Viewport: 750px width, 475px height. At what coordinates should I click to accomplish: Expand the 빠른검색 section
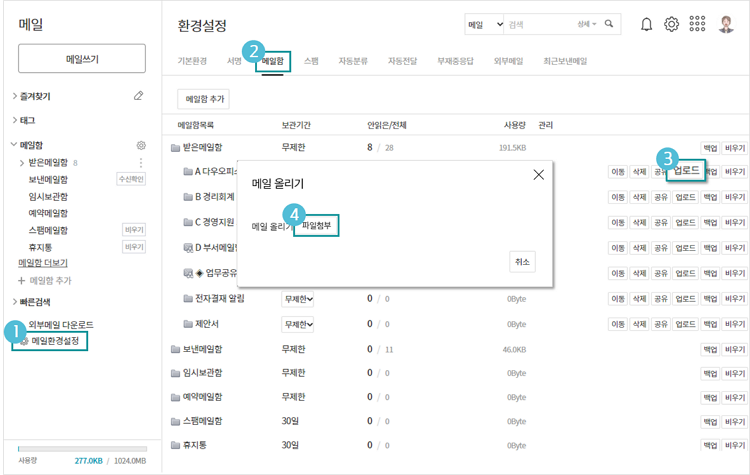15,301
